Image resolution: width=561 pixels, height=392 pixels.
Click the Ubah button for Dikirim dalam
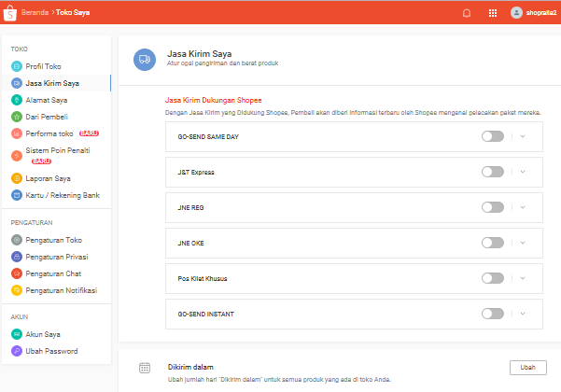(528, 368)
